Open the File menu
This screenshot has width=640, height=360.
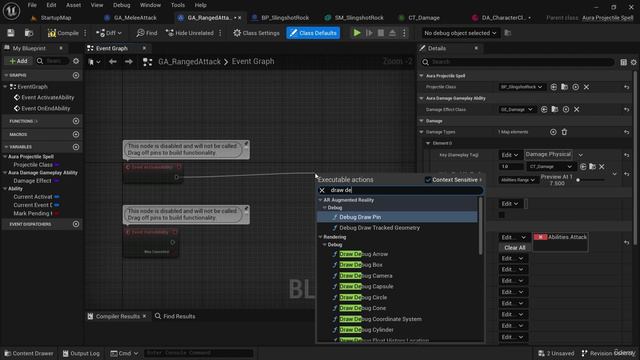click(32, 5)
